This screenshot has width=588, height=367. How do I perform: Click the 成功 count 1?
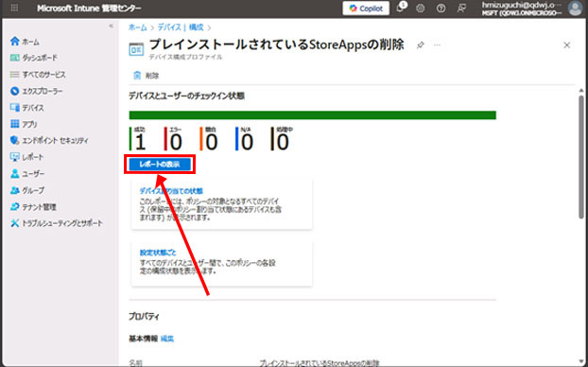[x=140, y=143]
